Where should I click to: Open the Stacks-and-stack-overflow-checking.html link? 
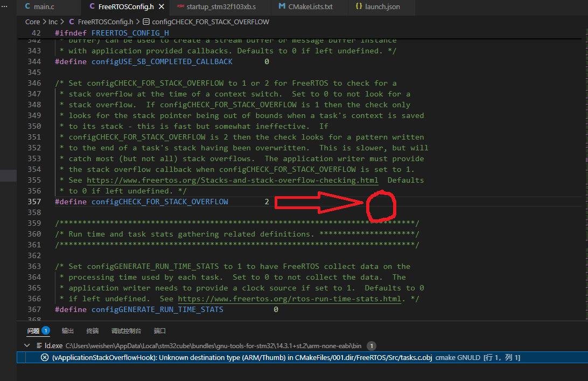[233, 180]
